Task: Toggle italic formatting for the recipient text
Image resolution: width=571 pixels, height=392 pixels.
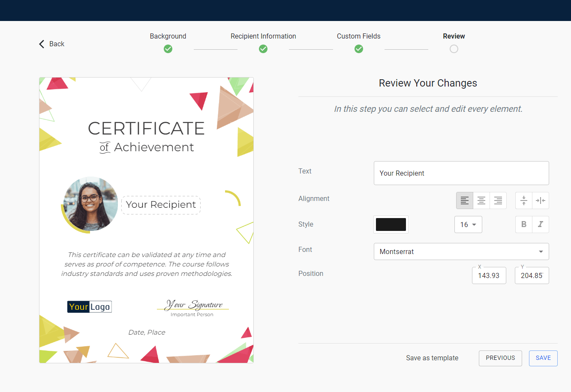Action: pos(541,224)
